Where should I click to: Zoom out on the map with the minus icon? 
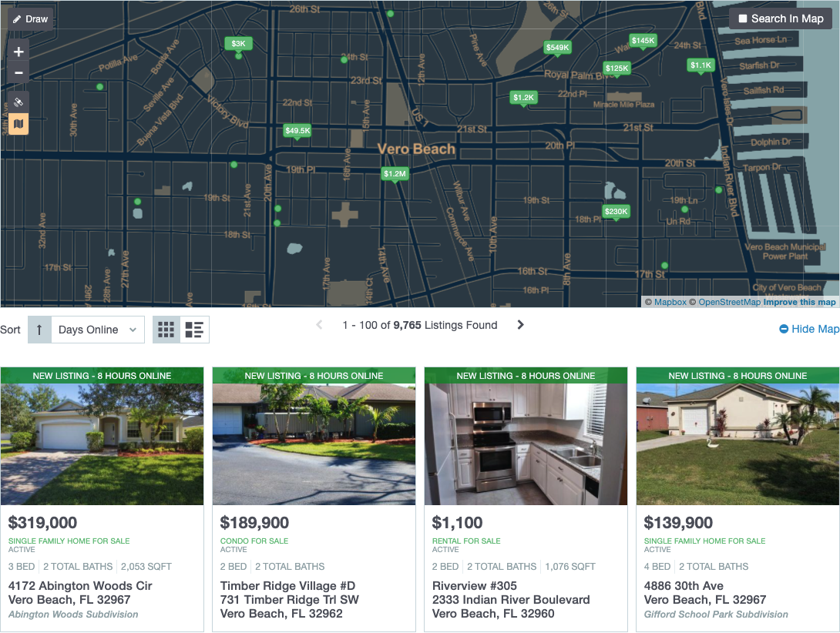(18, 72)
